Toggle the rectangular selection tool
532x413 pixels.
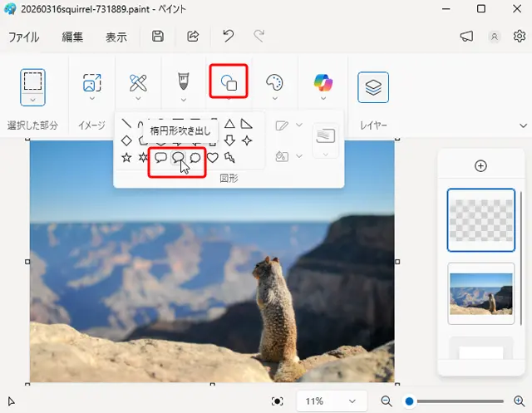33,81
